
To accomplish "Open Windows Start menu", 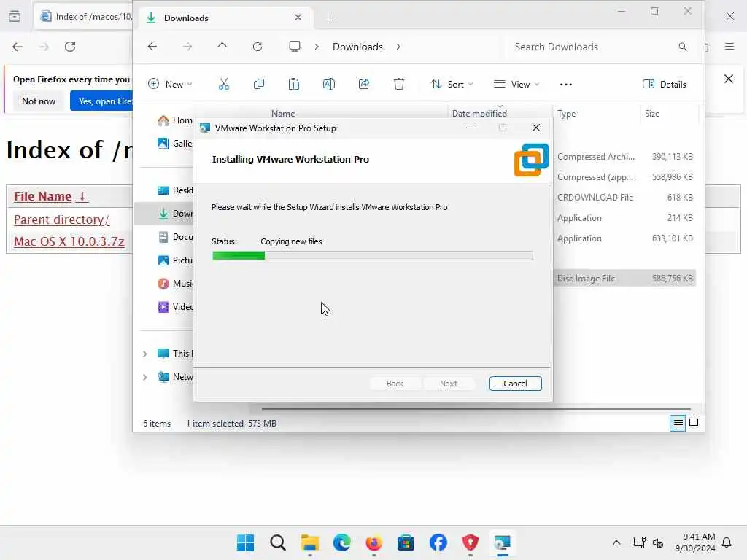I will [245, 542].
